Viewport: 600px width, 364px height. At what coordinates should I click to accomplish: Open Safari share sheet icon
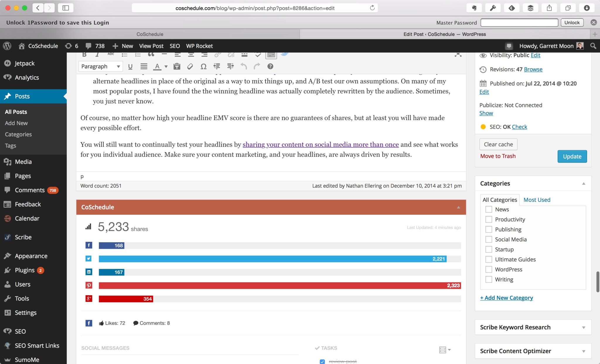point(549,8)
